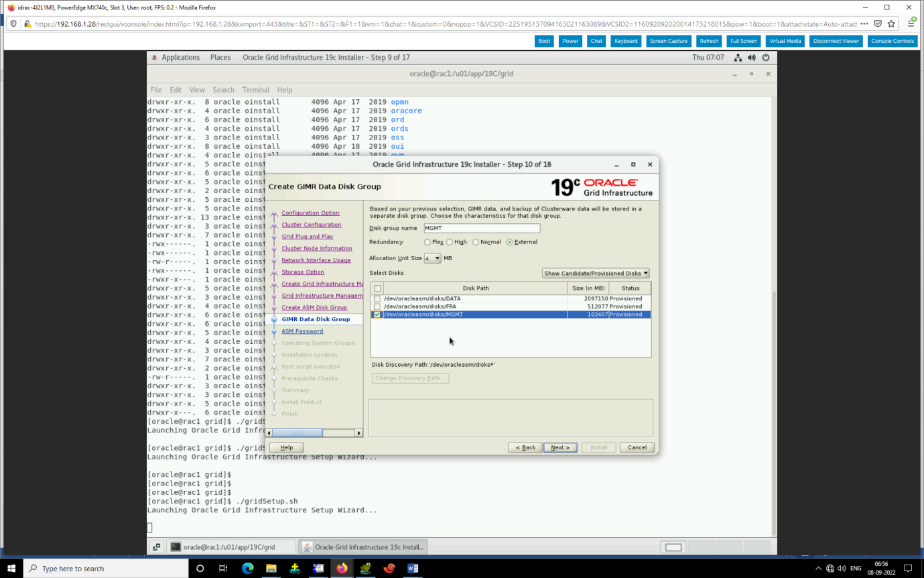The image size is (924, 578).
Task: Click the volume icon in Windows tray
Action: pyautogui.click(x=842, y=568)
